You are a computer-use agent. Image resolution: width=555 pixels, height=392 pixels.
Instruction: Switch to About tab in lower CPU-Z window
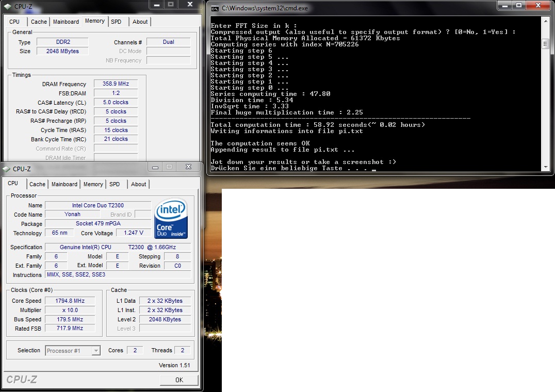pyautogui.click(x=138, y=184)
